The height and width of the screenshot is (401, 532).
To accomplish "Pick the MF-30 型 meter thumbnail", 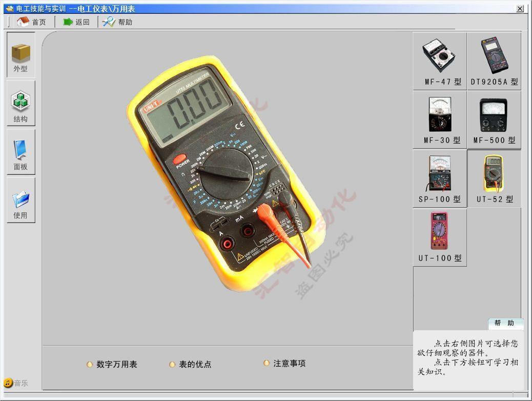I will click(x=440, y=115).
